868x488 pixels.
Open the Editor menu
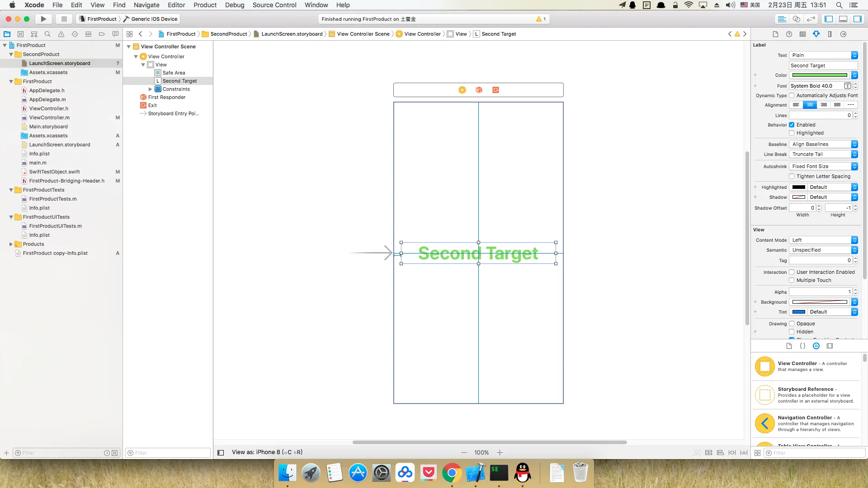click(176, 5)
